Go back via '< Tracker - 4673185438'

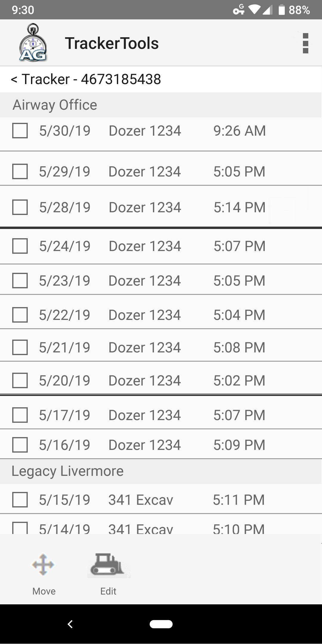pos(86,79)
